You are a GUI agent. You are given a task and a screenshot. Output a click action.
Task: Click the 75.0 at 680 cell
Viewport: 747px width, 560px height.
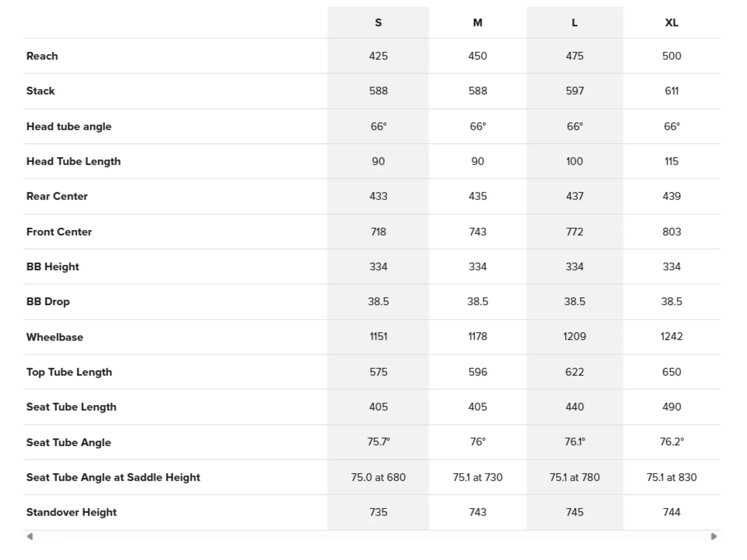pos(378,477)
